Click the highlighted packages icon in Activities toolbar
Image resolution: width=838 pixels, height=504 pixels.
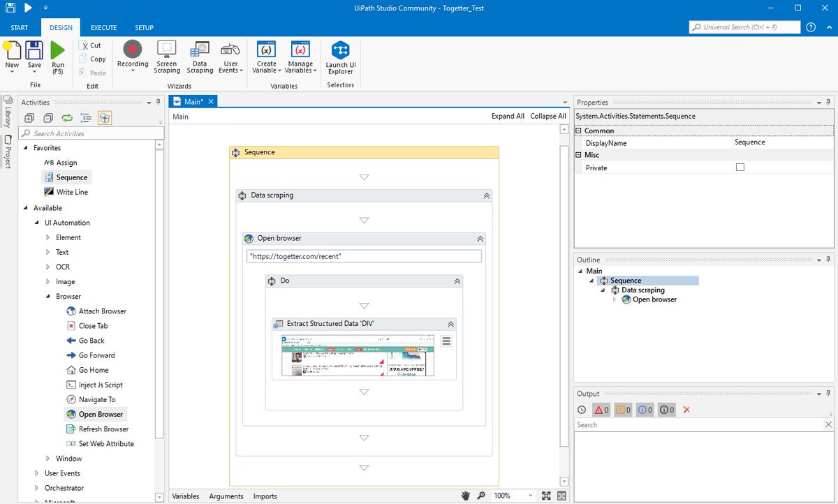(x=105, y=118)
